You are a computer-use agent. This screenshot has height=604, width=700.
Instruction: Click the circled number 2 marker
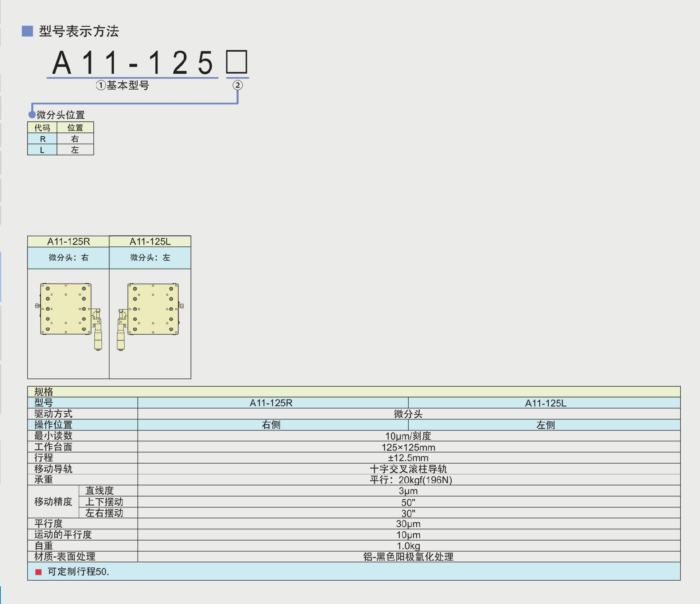[238, 85]
